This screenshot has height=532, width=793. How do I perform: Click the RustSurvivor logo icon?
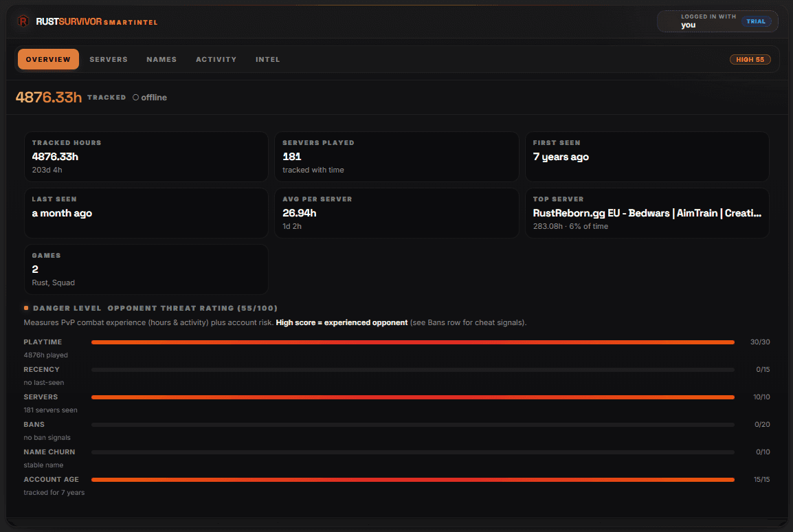click(x=23, y=21)
